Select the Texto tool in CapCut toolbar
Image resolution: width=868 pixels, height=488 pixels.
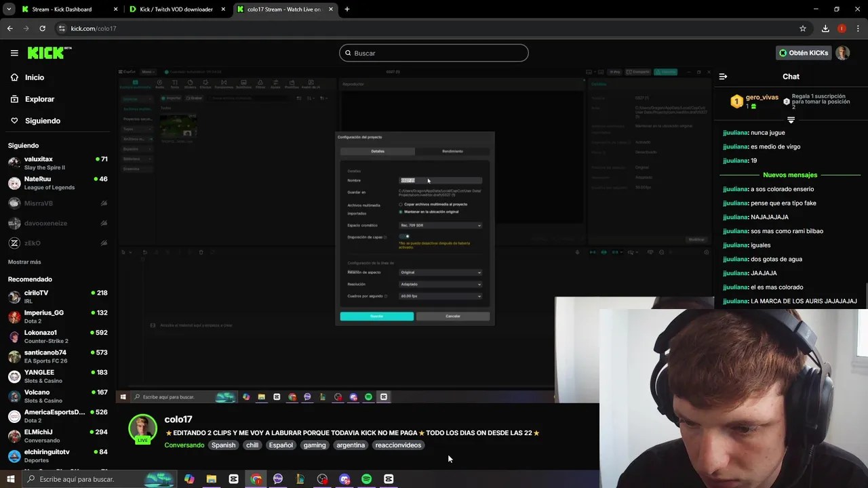coord(174,84)
